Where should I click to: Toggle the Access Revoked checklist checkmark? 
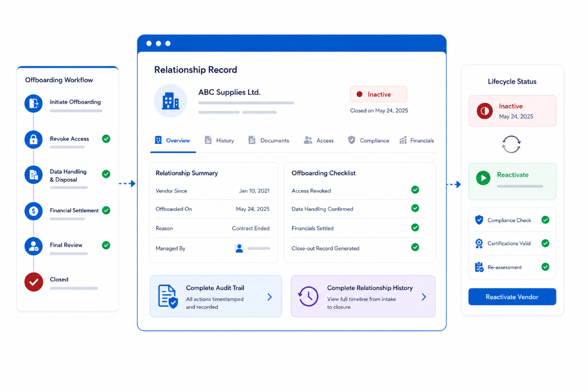pos(415,190)
